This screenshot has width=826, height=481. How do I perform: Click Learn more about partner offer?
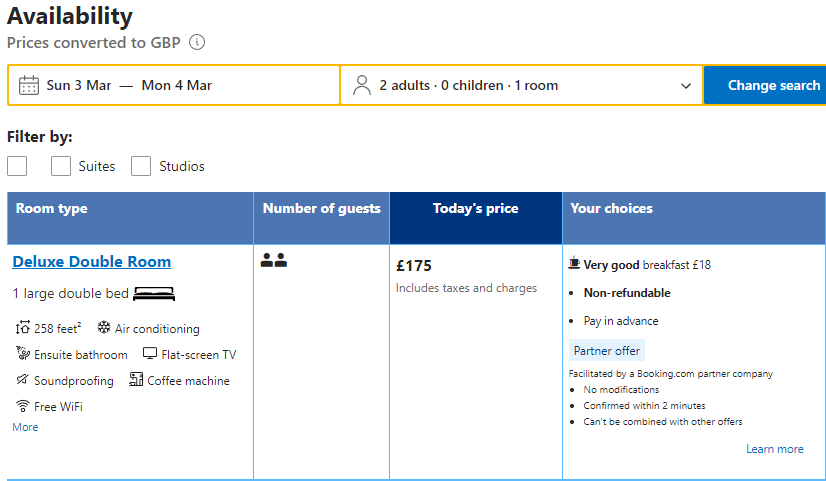pyautogui.click(x=774, y=449)
